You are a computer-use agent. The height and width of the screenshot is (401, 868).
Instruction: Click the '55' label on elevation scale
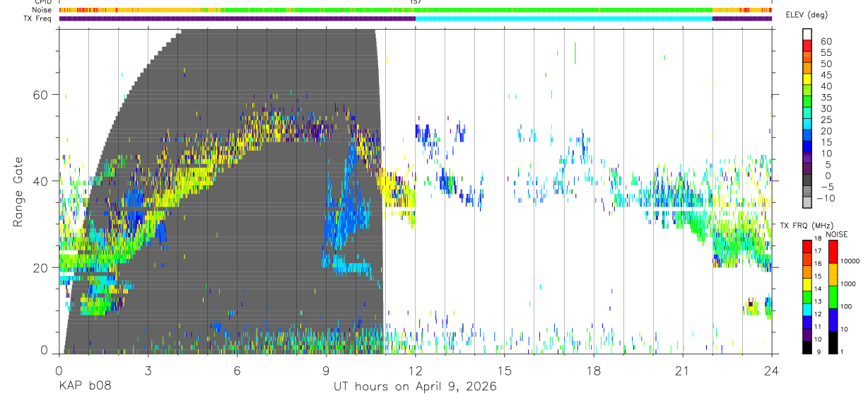(x=826, y=52)
